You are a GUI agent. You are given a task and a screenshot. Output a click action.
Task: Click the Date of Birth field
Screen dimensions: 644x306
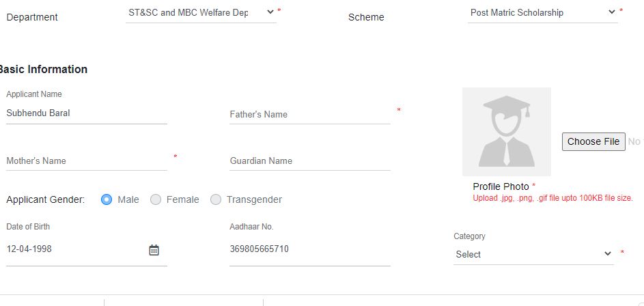[x=75, y=249]
